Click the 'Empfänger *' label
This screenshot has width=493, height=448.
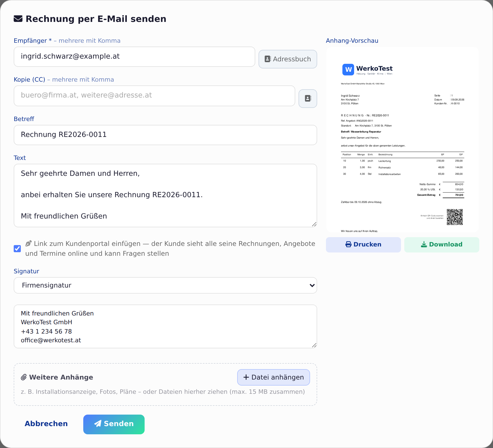[33, 41]
